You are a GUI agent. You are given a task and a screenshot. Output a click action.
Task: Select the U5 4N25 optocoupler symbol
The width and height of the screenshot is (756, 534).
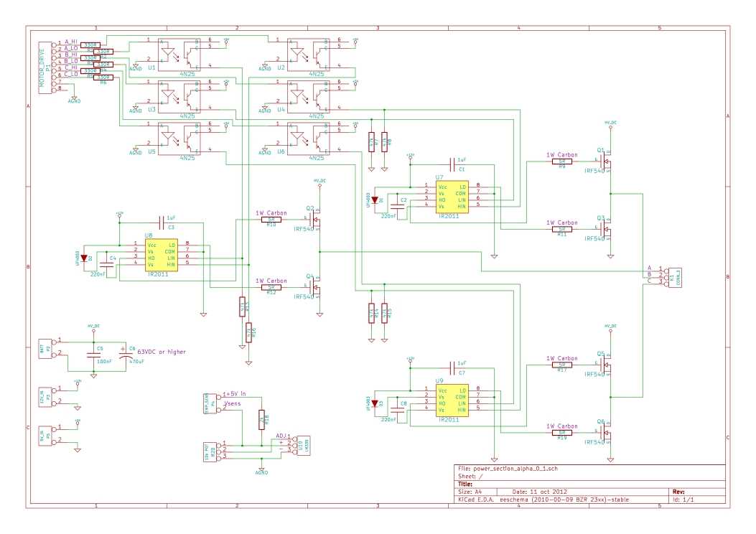[x=179, y=139]
